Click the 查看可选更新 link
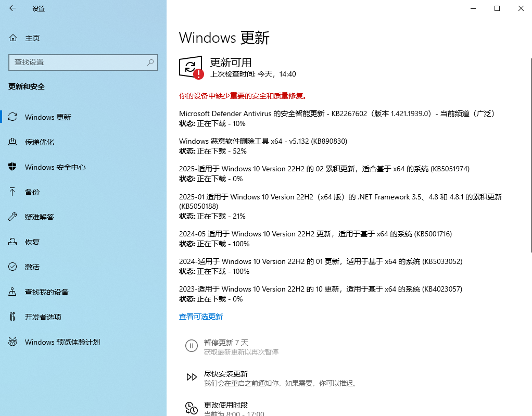Screen dimensions: 532x416 click(201, 317)
